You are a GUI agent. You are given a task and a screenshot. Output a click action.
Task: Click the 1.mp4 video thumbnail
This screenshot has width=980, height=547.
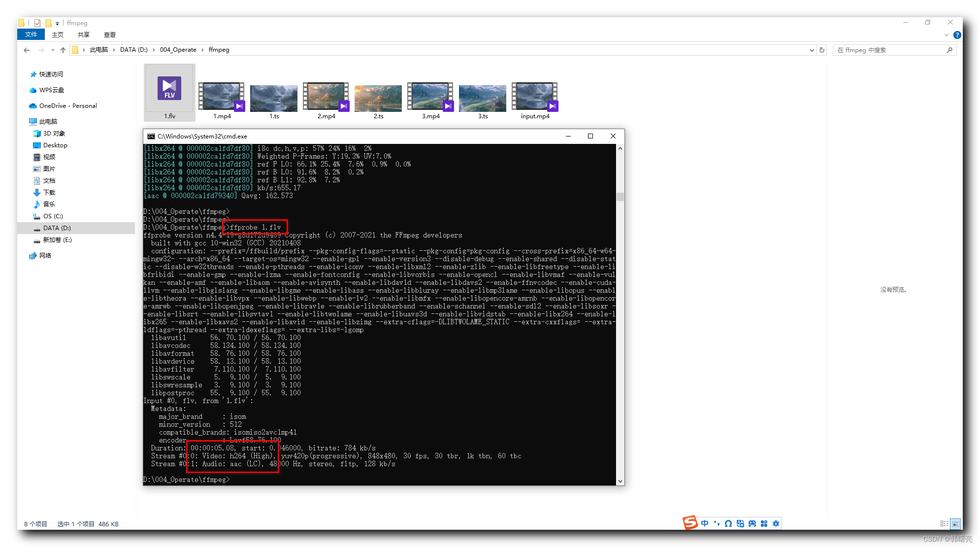[222, 97]
